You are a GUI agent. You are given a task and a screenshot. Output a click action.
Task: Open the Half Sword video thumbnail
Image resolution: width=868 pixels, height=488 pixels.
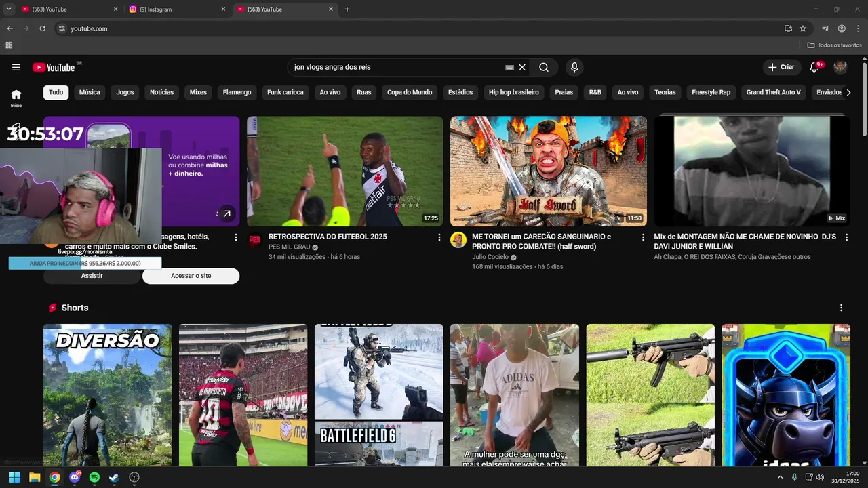(x=548, y=171)
